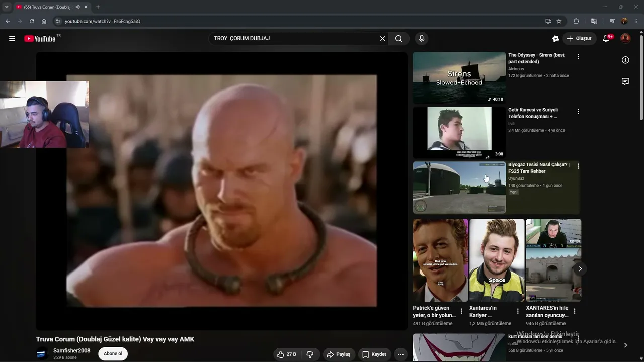
Task: Open the YouTube account avatar menu
Action: (x=625, y=39)
